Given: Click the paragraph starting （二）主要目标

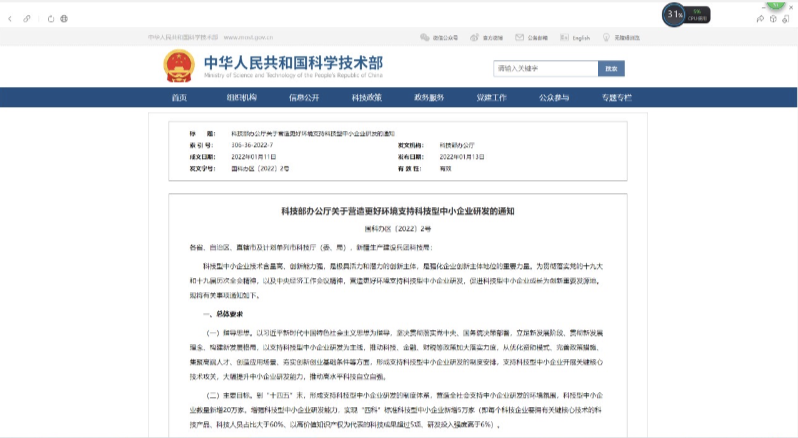Looking at the screenshot, I should tap(396, 410).
